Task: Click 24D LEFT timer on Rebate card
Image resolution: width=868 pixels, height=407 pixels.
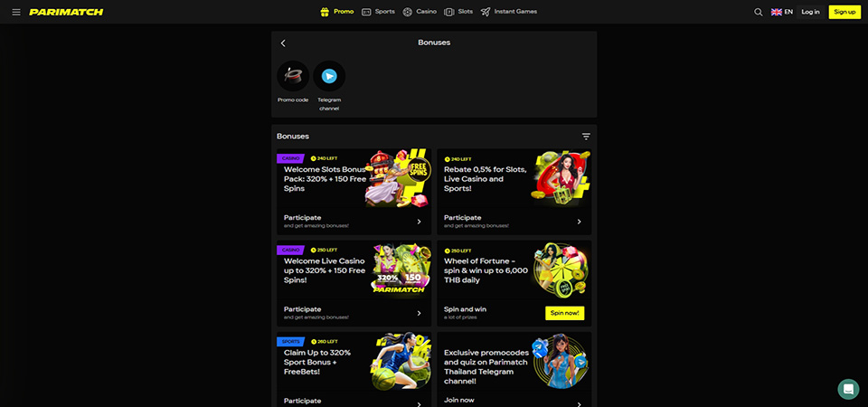Action: pos(458,159)
